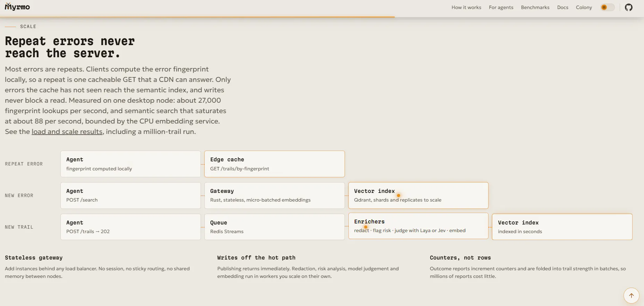Click the Counters, not rows heading
Image resolution: width=644 pixels, height=306 pixels.
click(460, 258)
